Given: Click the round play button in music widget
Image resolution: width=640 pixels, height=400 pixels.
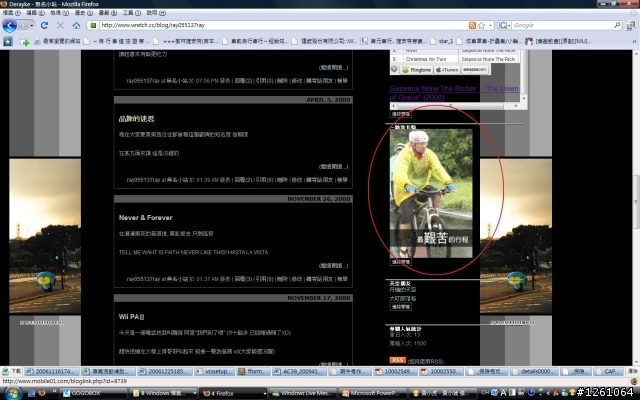Looking at the screenshot, I should 394,69.
